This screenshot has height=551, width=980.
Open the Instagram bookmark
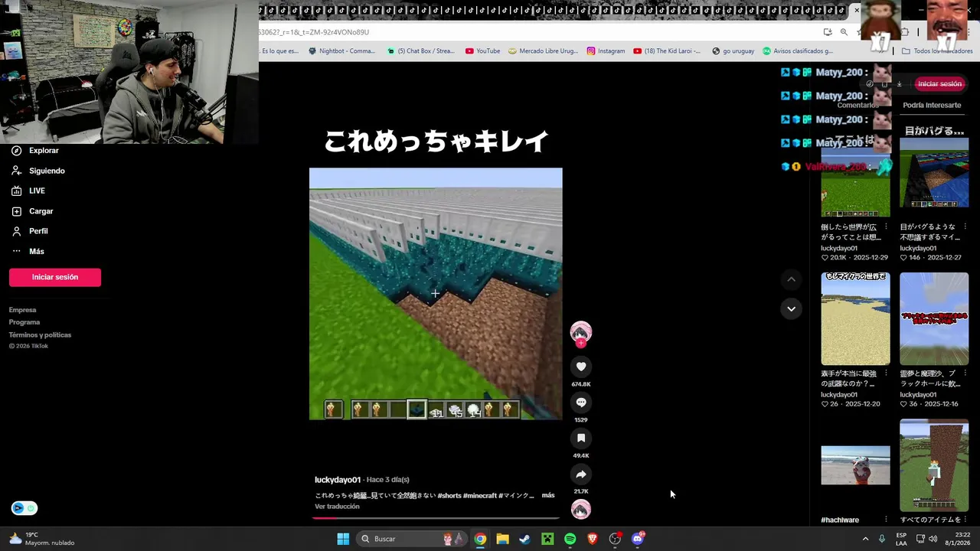point(606,51)
